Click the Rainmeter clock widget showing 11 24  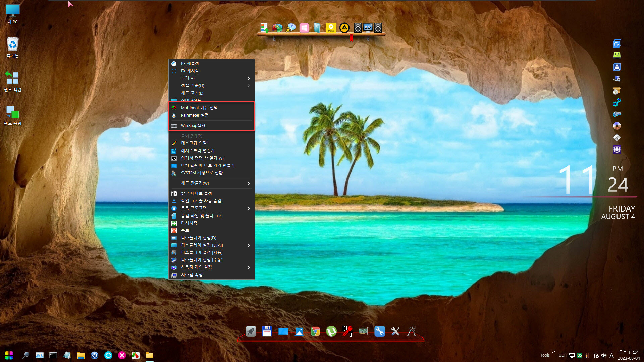click(593, 180)
